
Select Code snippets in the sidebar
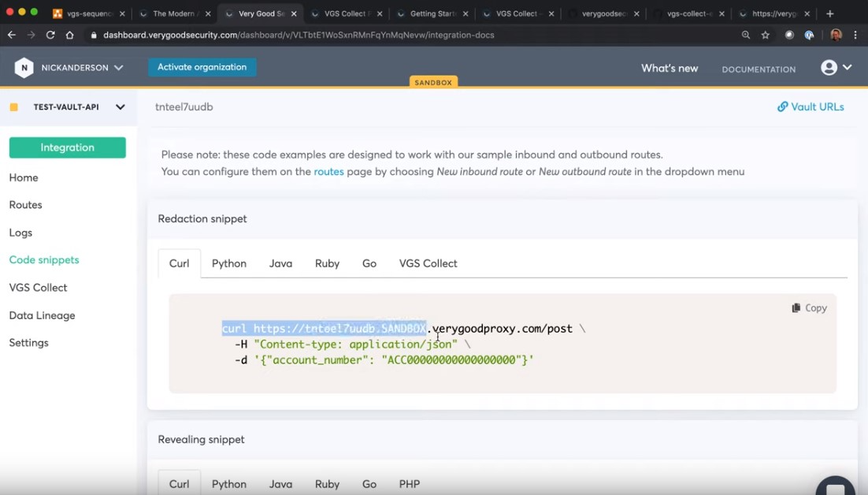point(43,259)
